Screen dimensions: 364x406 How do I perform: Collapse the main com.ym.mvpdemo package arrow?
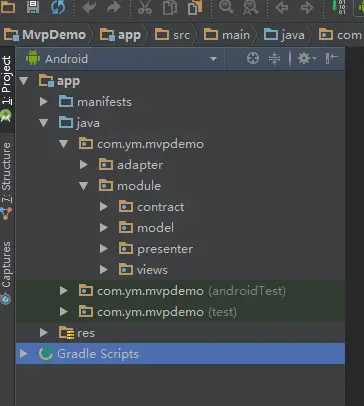(x=63, y=144)
